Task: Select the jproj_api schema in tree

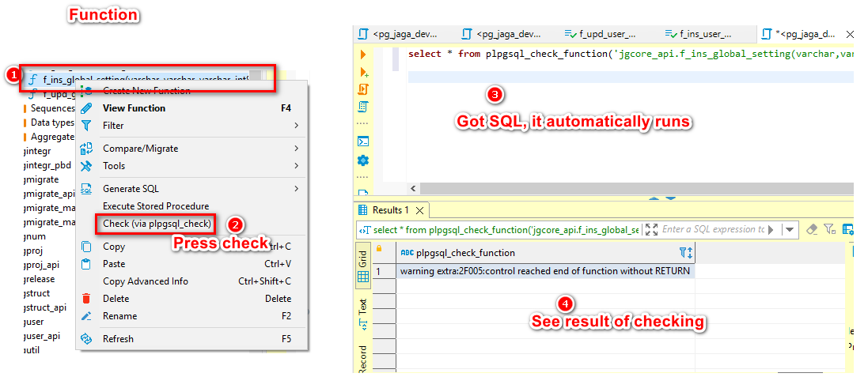Action: point(40,265)
